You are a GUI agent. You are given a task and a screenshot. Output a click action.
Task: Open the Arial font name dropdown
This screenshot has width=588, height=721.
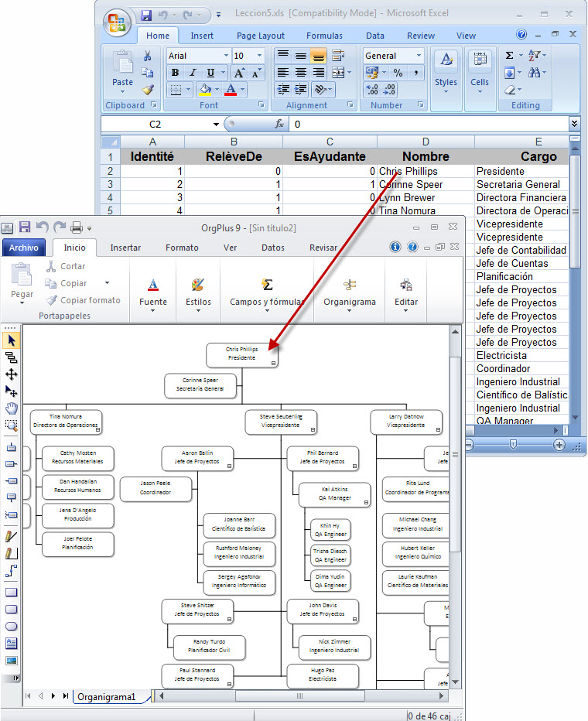pos(226,56)
